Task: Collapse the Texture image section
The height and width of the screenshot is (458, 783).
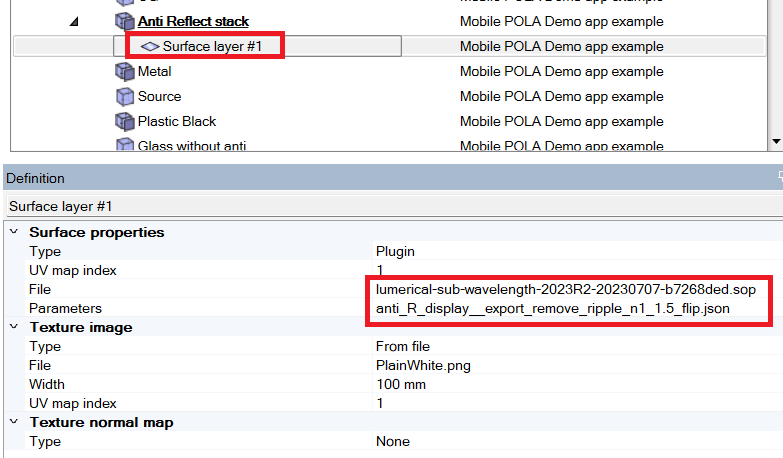Action: (x=13, y=327)
